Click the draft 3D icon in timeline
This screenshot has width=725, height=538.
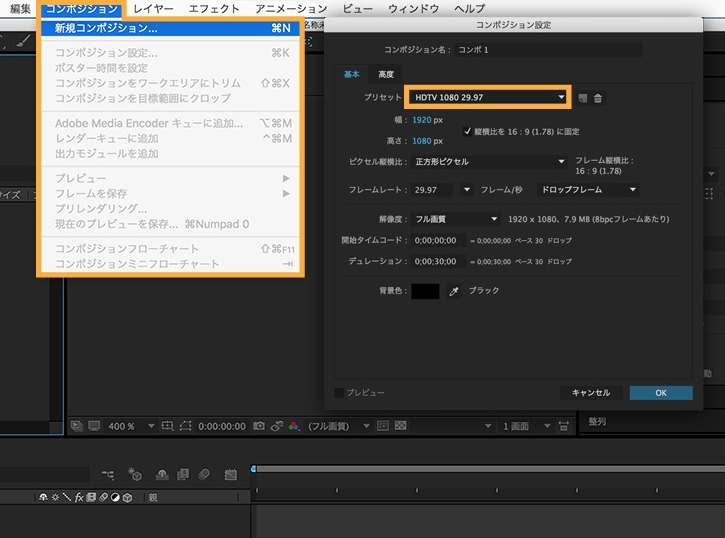pyautogui.click(x=135, y=474)
